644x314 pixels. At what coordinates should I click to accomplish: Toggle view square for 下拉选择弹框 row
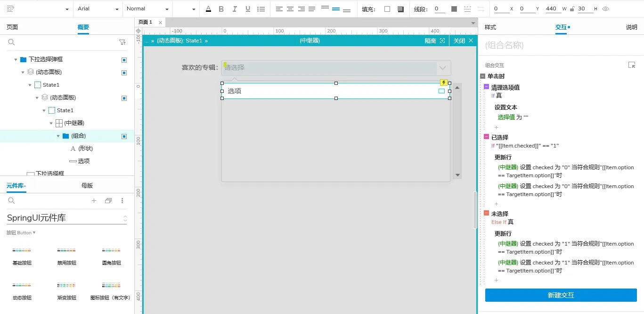(x=124, y=60)
